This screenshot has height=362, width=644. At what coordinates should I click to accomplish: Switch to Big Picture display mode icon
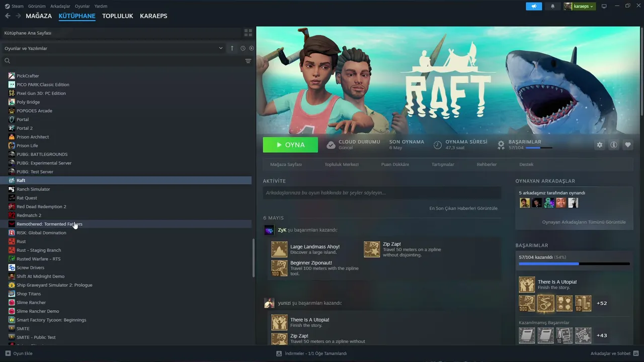(604, 6)
